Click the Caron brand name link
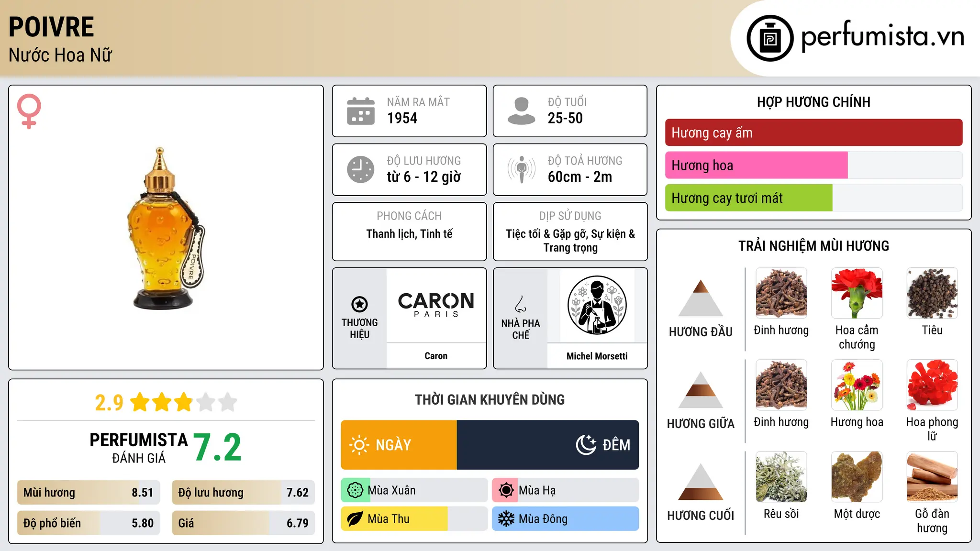 436,356
